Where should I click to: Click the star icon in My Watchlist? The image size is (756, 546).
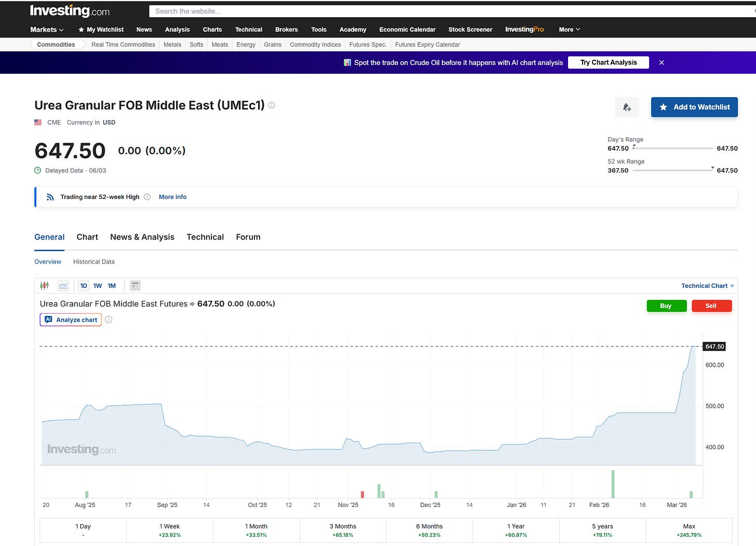[x=81, y=30]
